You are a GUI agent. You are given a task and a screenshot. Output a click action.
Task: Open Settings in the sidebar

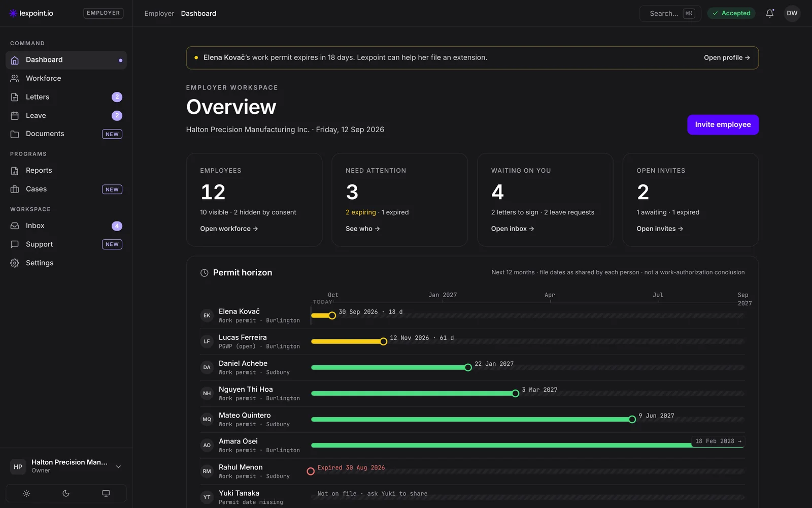(66, 263)
